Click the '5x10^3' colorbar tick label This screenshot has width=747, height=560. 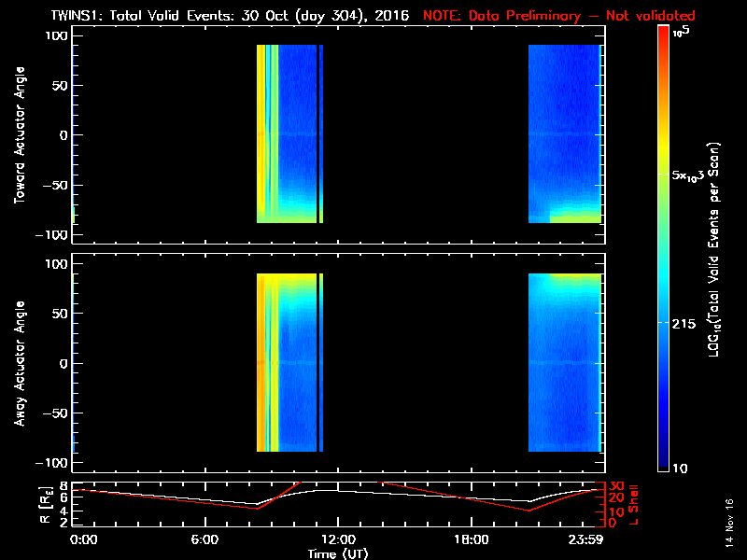click(687, 175)
